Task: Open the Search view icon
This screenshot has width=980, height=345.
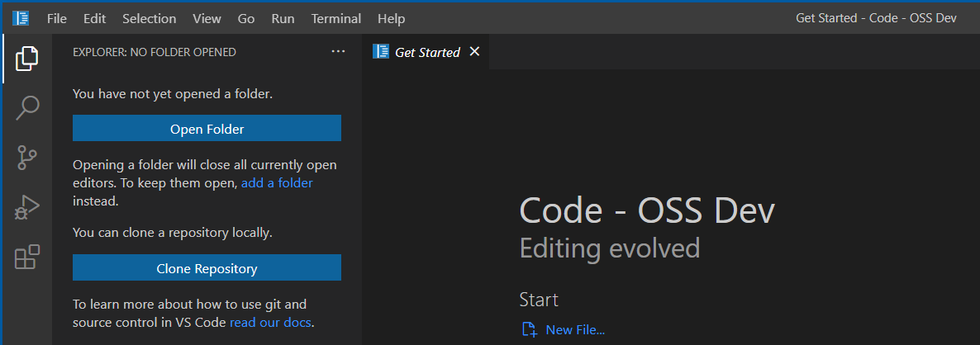Action: click(x=27, y=108)
